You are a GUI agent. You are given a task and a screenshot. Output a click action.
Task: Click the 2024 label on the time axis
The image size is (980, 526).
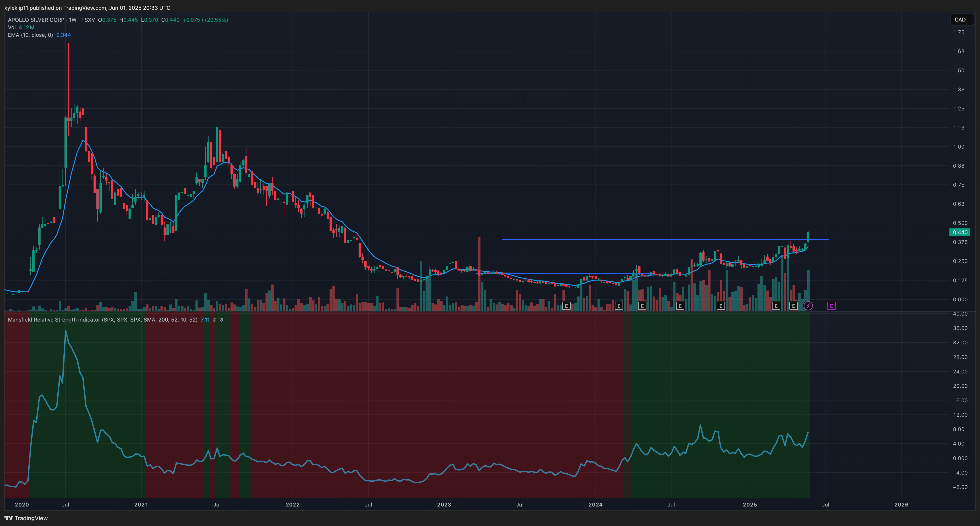click(x=595, y=505)
